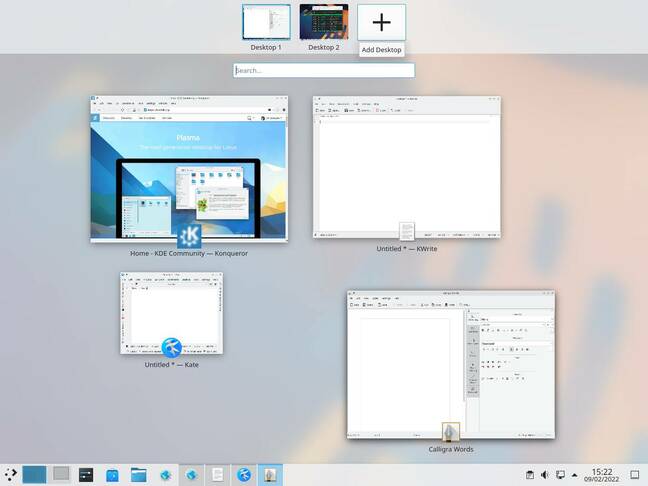Screen dimensions: 648x486
Task: Click the Desktop 2 label
Action: [324, 48]
